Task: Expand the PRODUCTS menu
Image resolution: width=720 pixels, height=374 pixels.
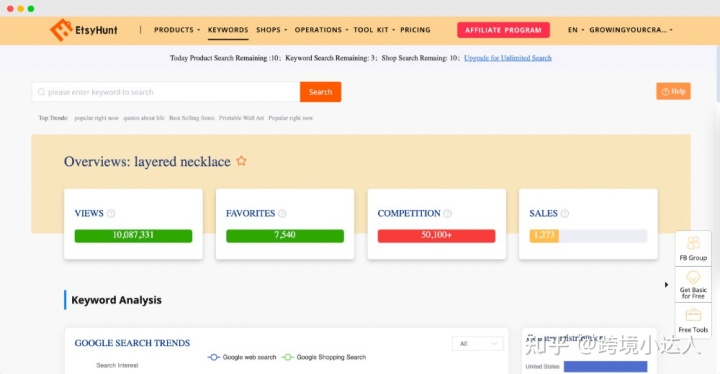Action: 177,30
